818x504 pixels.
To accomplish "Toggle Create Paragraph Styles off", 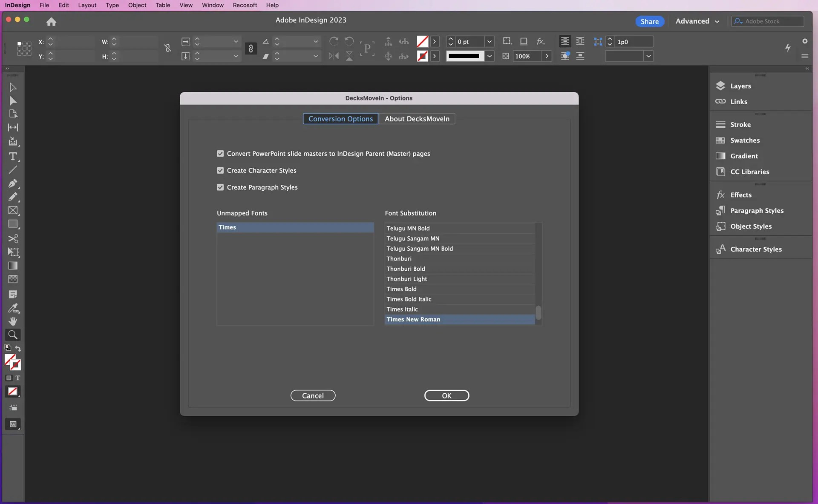I will (x=220, y=187).
